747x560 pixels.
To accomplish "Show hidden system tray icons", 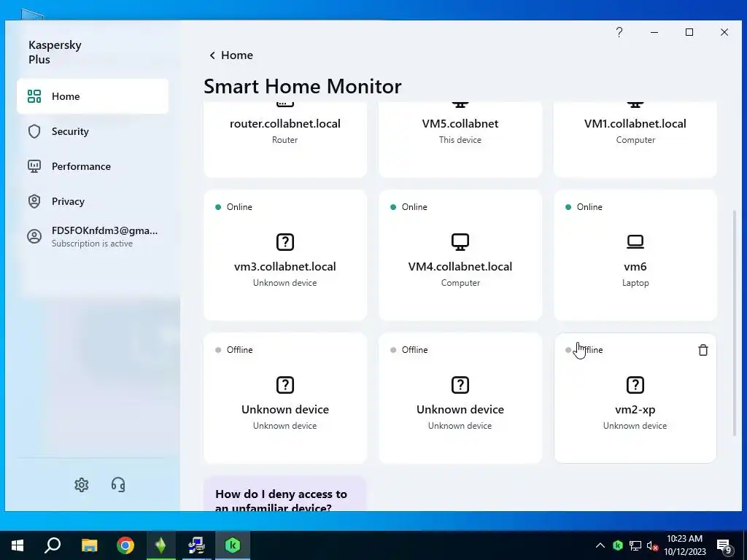I will pos(600,545).
